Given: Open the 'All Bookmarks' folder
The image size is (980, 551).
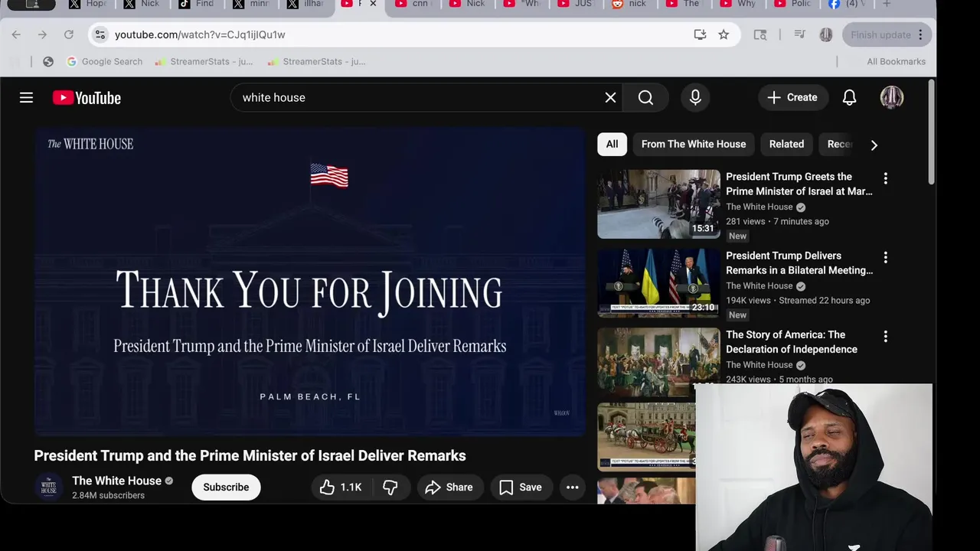Looking at the screenshot, I should click(896, 61).
